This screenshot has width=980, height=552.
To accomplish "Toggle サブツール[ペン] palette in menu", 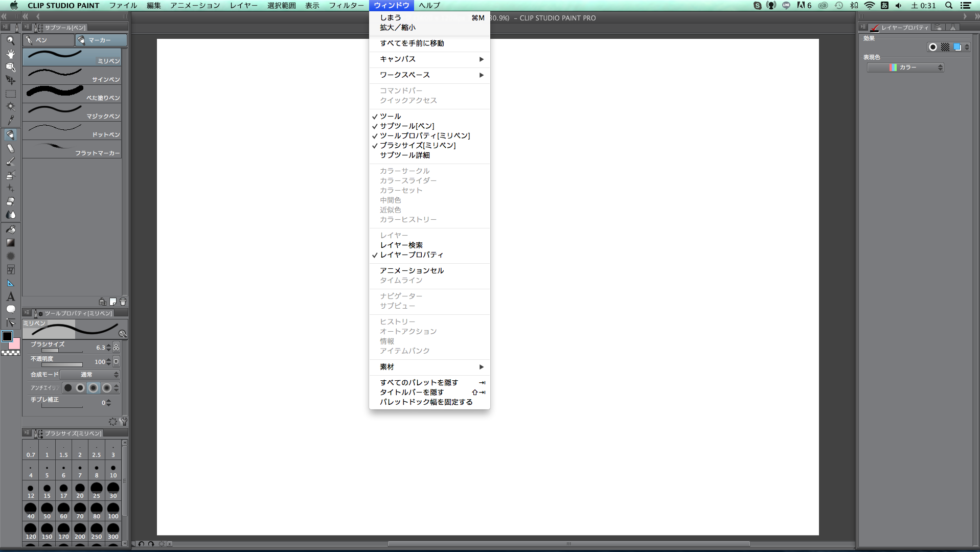I will click(429, 126).
